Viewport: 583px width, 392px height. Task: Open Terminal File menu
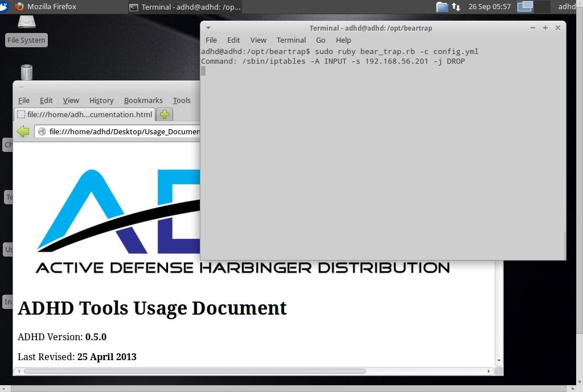click(211, 40)
